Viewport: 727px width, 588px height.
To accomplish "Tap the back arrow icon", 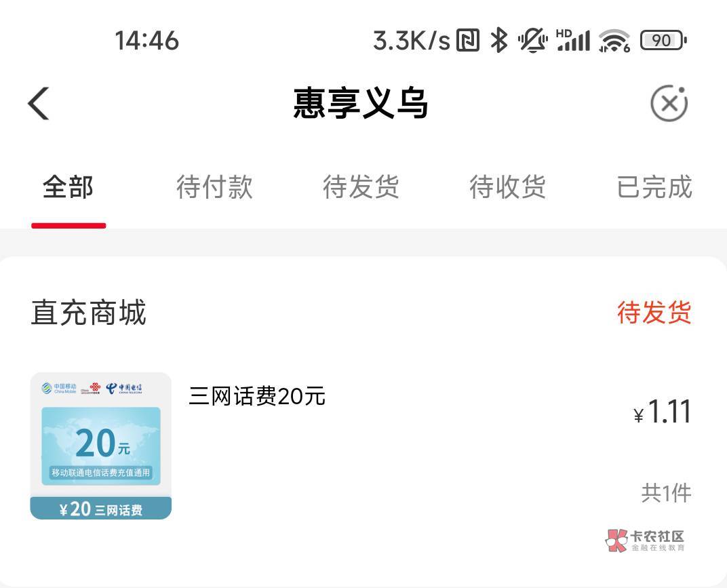I will 39,103.
